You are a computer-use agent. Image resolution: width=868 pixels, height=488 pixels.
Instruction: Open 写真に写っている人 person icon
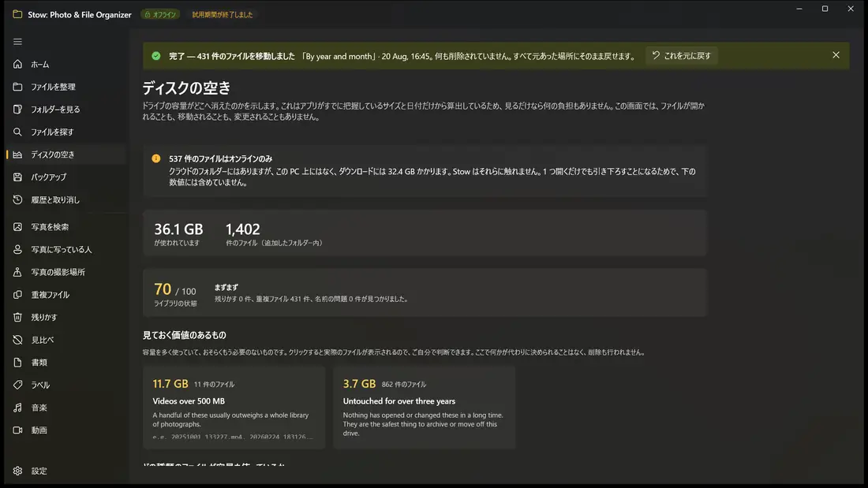tap(17, 250)
